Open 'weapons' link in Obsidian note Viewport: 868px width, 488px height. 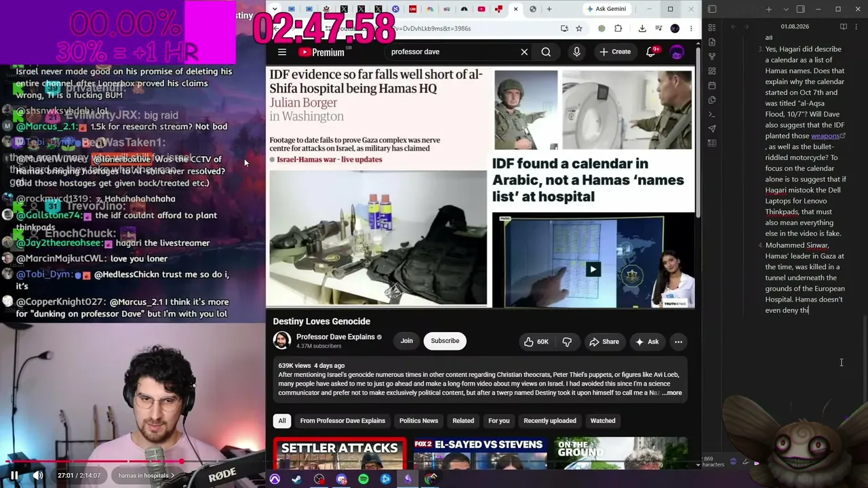point(825,136)
